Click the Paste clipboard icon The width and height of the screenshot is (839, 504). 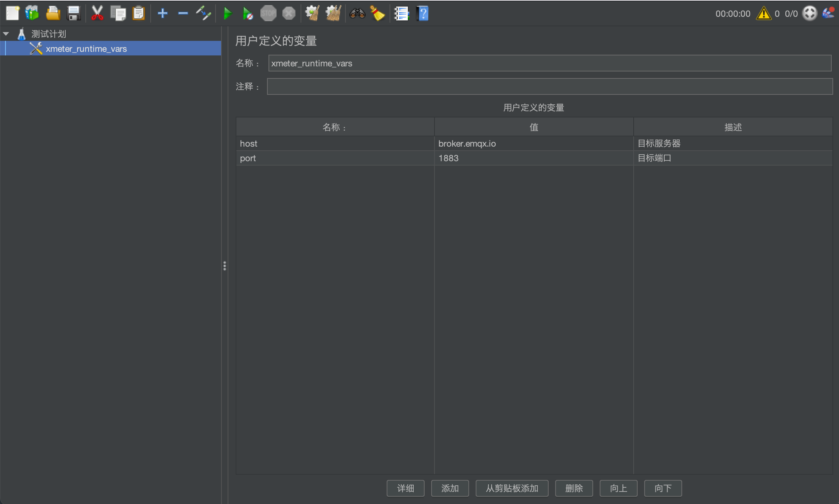pos(139,13)
